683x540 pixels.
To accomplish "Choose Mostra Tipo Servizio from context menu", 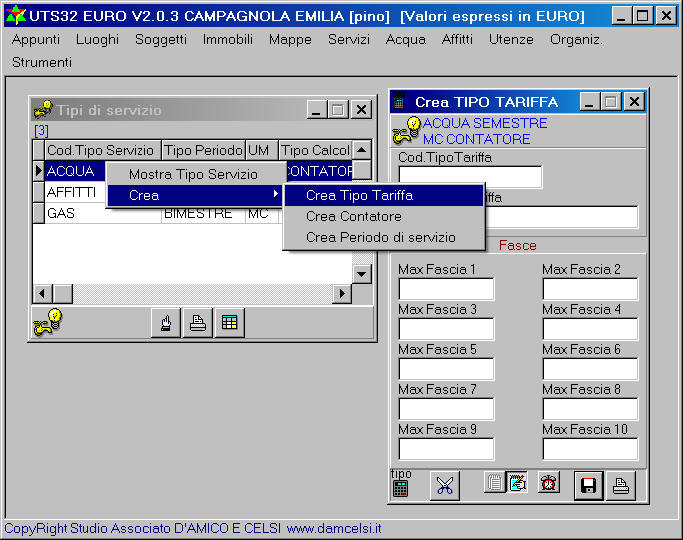I will pyautogui.click(x=193, y=174).
